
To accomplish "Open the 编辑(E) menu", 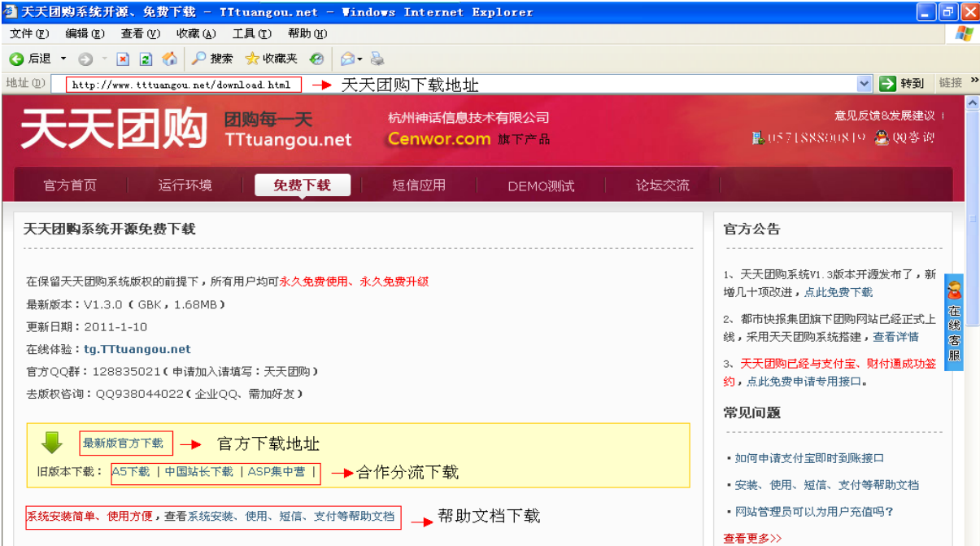I will (85, 33).
